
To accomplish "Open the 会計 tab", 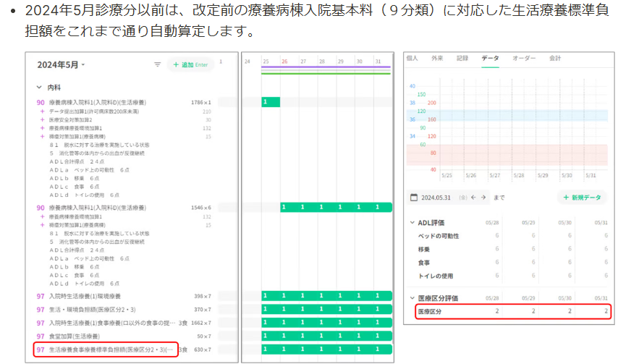I will point(555,59).
